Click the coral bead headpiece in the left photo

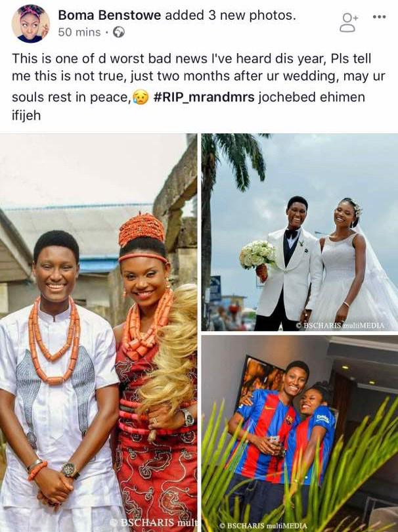(x=142, y=230)
